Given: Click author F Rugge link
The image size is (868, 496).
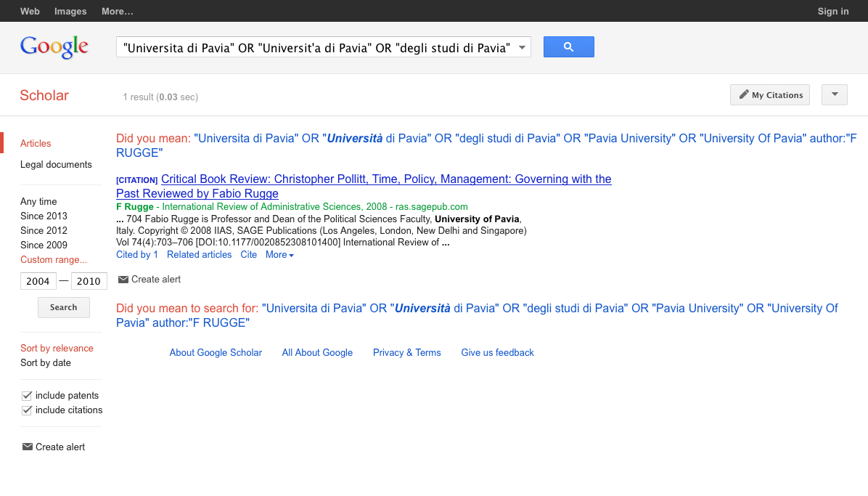Looking at the screenshot, I should [134, 207].
